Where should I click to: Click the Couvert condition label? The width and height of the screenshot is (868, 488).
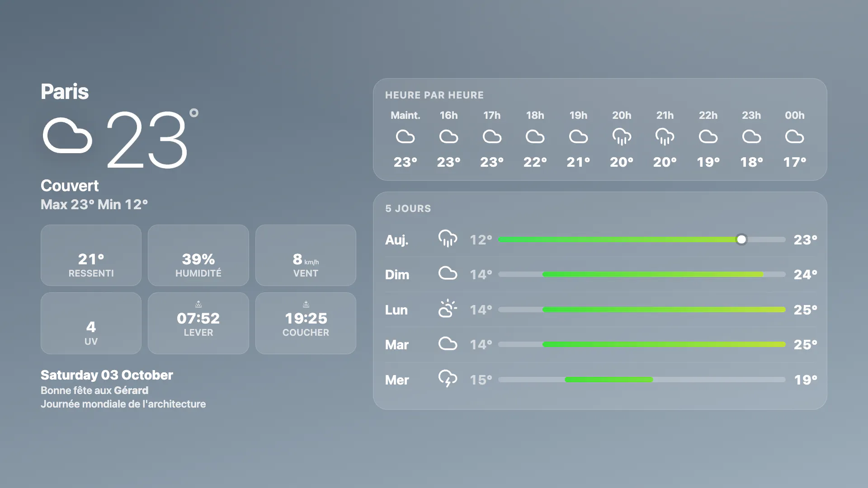70,186
